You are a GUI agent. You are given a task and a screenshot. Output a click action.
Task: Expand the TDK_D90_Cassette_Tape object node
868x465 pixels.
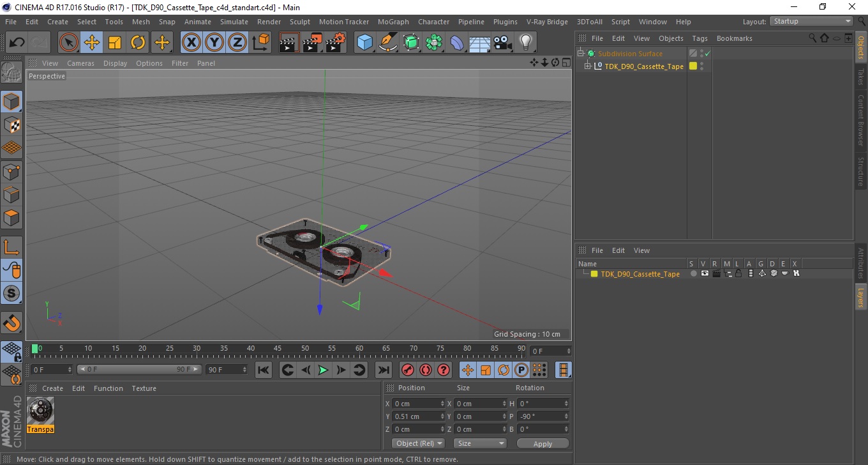588,66
